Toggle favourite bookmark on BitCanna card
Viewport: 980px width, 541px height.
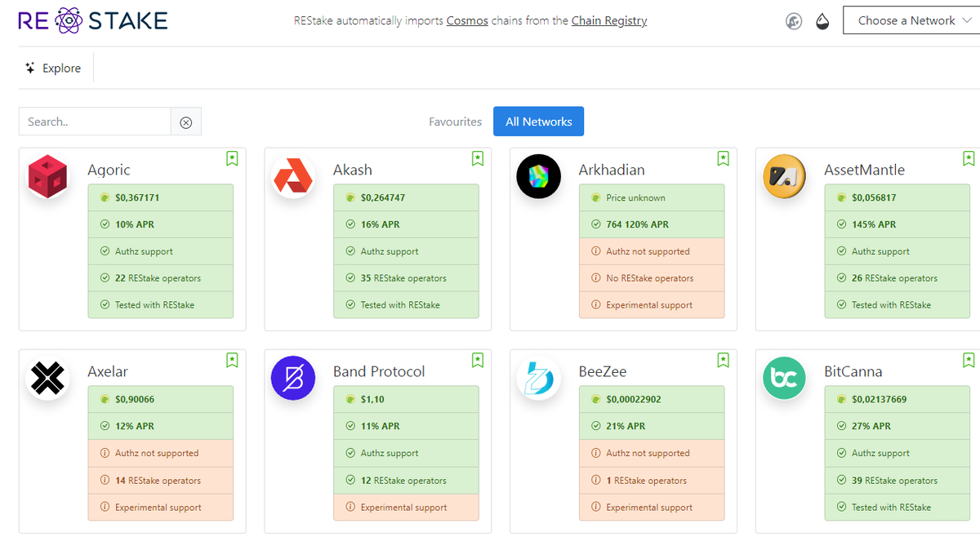point(969,360)
